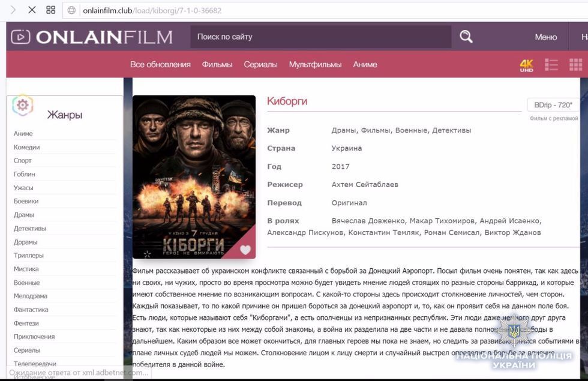The height and width of the screenshot is (381, 588).
Task: Click the search magnifier icon
Action: point(466,37)
